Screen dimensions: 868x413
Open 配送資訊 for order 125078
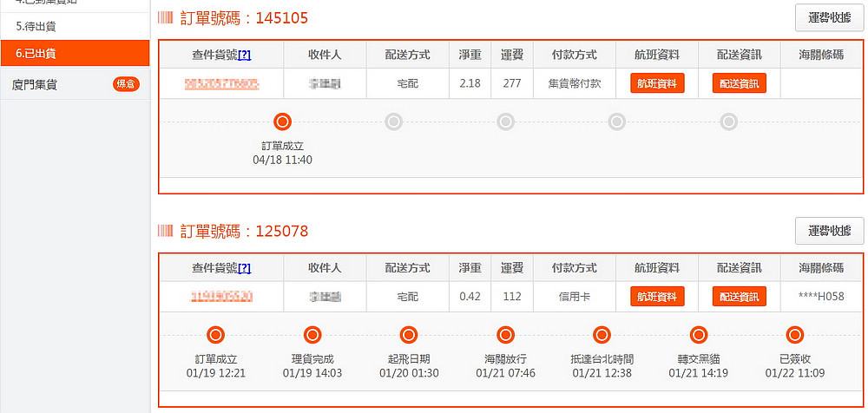pos(739,297)
